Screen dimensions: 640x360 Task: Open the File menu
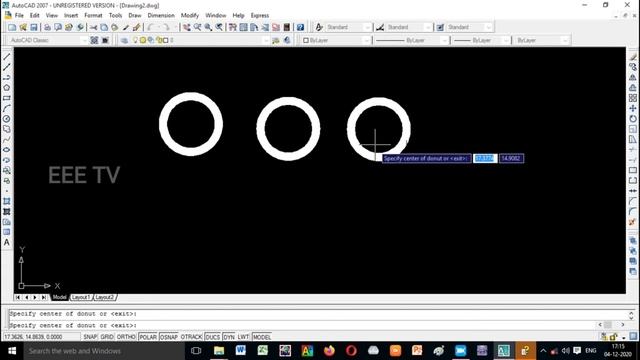tap(19, 16)
